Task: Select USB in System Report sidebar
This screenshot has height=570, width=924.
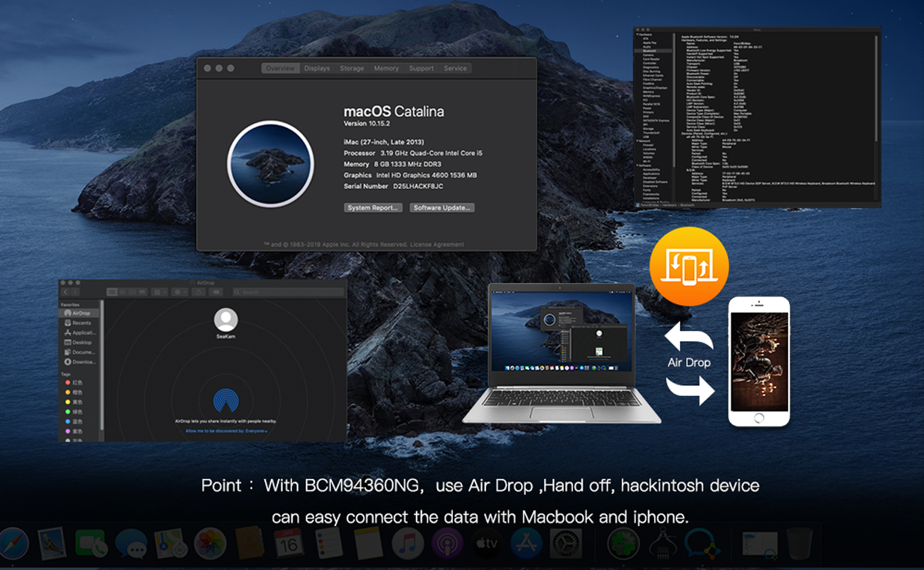Action: pyautogui.click(x=646, y=137)
